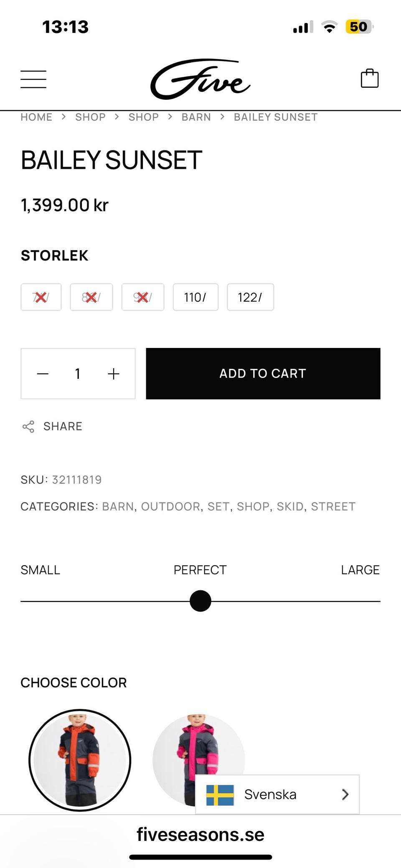Increase quantity with plus icon
The width and height of the screenshot is (401, 868).
click(114, 374)
